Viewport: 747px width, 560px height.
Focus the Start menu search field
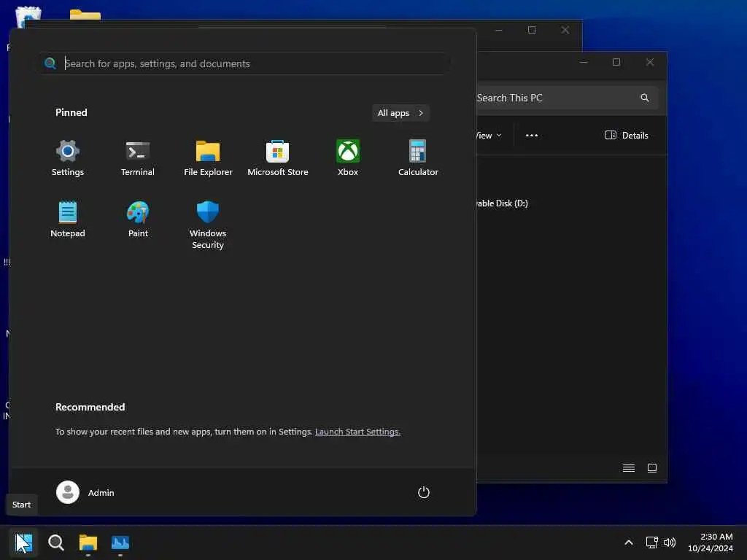coord(244,63)
